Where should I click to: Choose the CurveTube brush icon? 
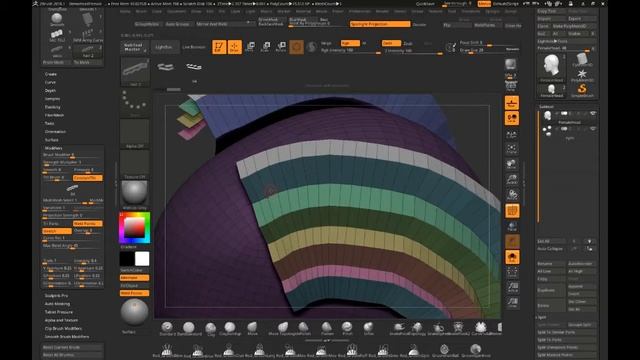tap(481, 329)
